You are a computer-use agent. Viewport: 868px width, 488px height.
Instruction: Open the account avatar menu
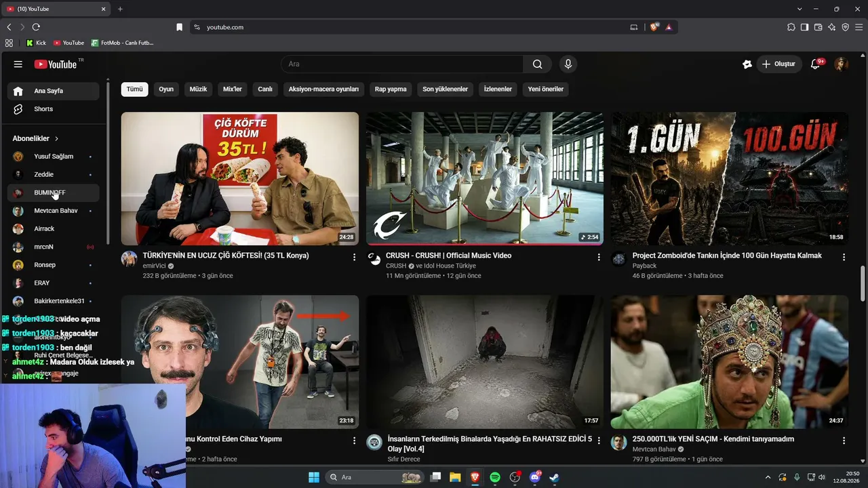coord(841,64)
